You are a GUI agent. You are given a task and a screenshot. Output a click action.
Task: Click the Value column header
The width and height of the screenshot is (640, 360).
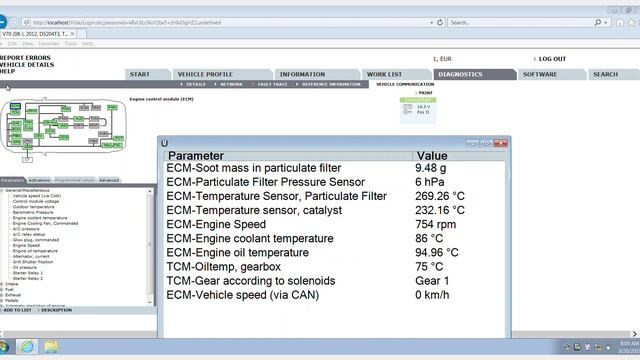click(459, 156)
